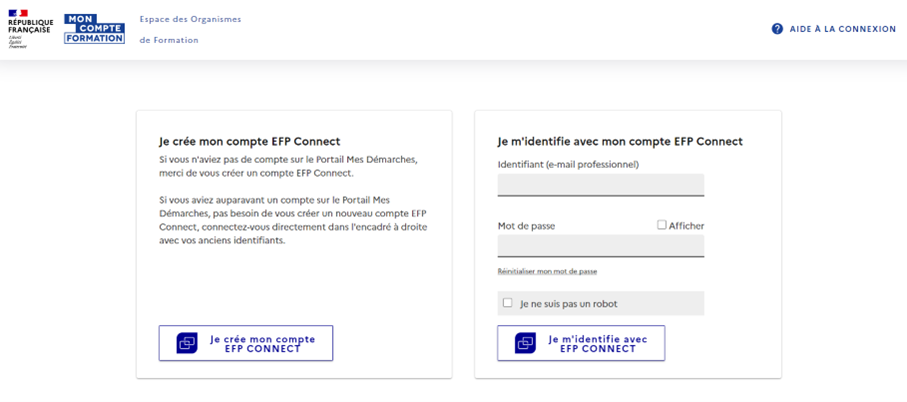907x402 pixels.
Task: Open the "AIDE À LA CONNEXION" link
Action: (842, 29)
